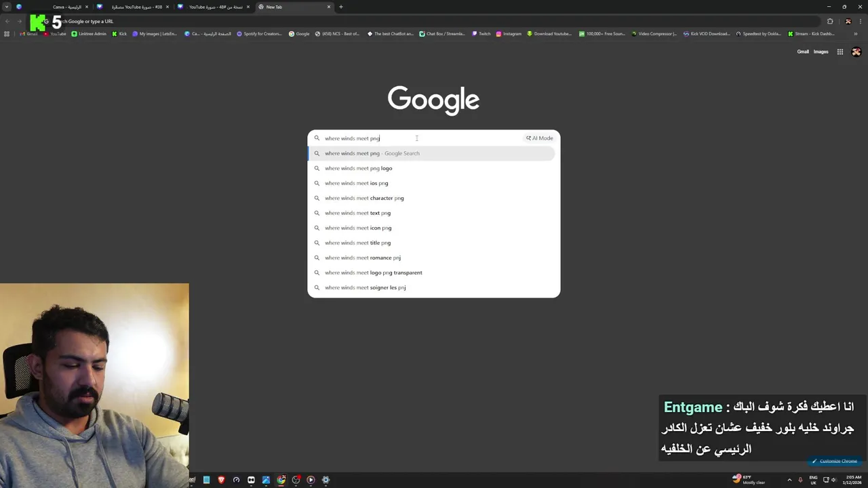Select suggestion where winds meet png logo

click(x=432, y=168)
